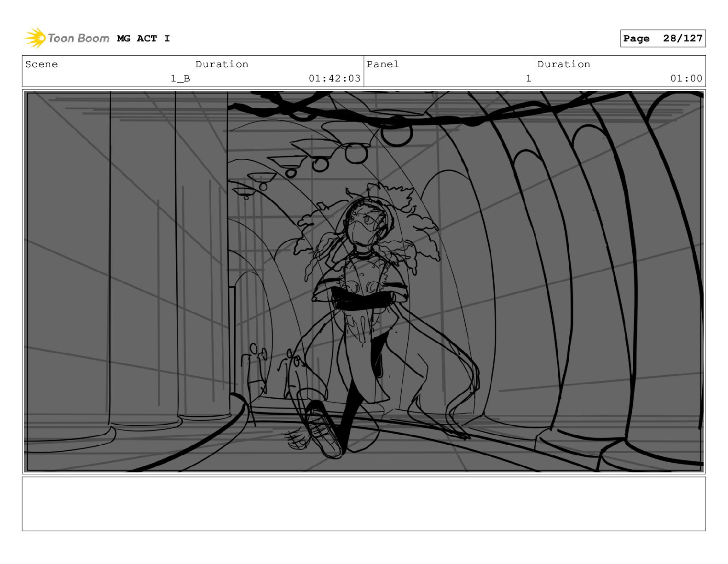728x564 pixels.
Task: Click the scene duration value '01:42:03'
Action: click(x=335, y=79)
